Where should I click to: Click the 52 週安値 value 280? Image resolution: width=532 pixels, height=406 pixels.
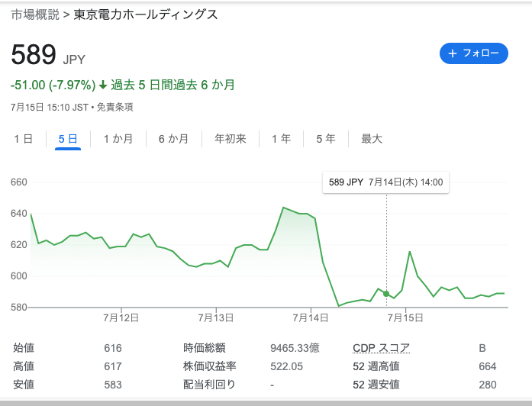click(488, 385)
